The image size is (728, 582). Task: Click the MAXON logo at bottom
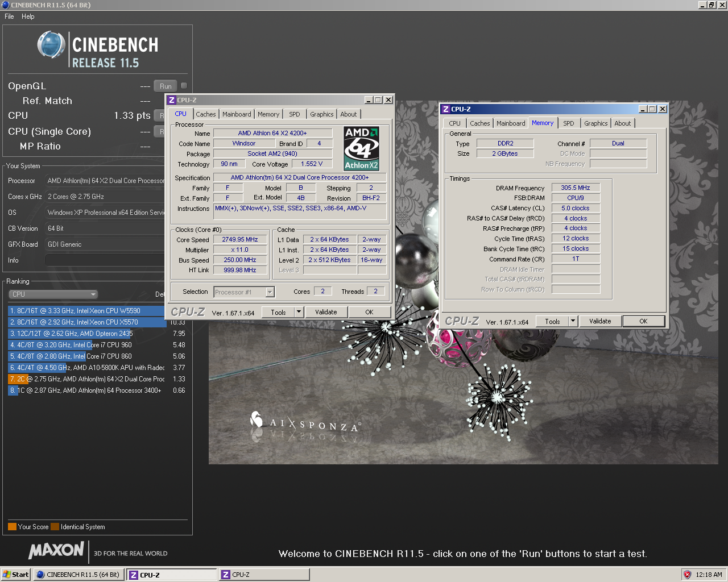pos(56,550)
